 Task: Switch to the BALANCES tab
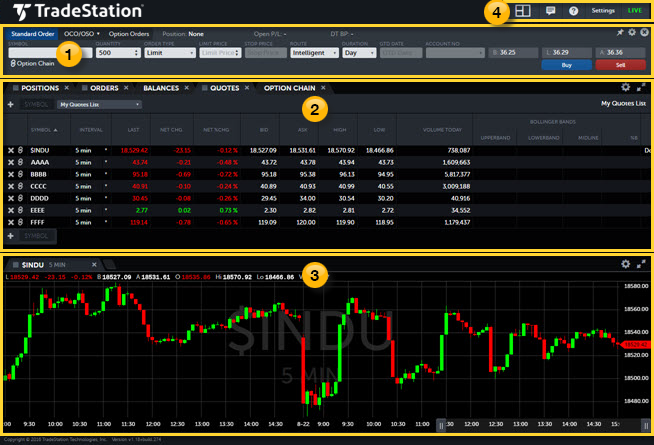coord(161,88)
